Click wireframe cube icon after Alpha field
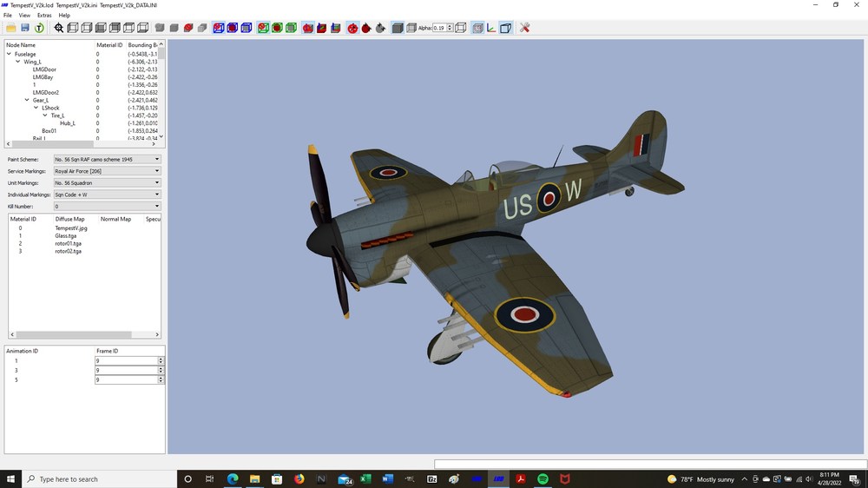Screen dimensions: 868x488 coord(461,28)
